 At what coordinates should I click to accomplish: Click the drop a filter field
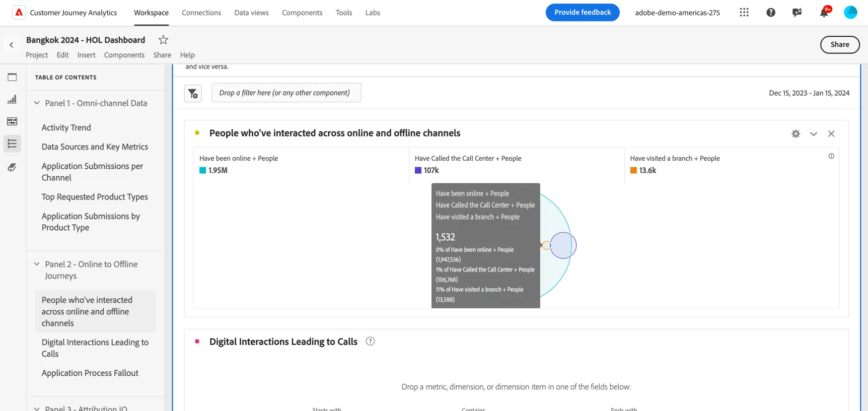286,93
